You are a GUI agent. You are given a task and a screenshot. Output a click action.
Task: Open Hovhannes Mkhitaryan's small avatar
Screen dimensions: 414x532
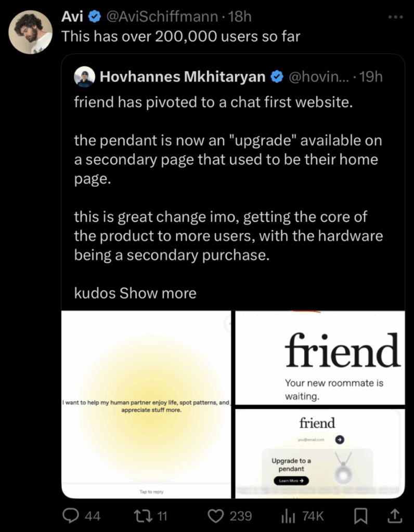pos(85,77)
